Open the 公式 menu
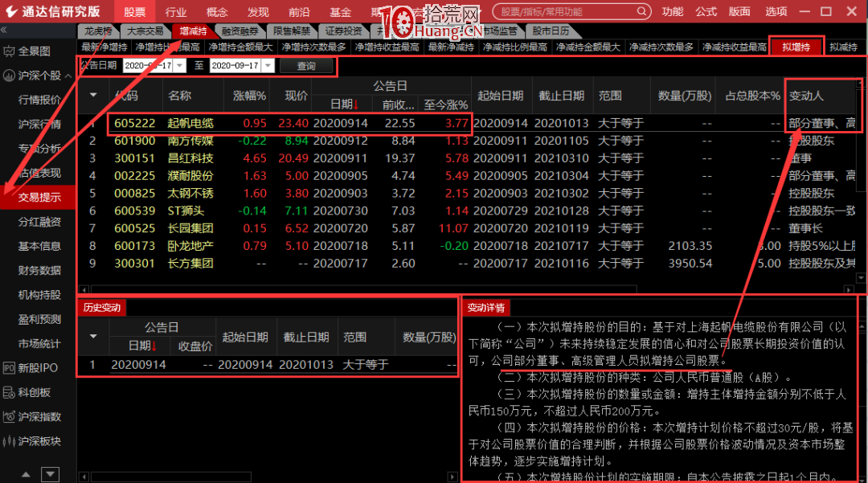868x483 pixels. pyautogui.click(x=706, y=11)
